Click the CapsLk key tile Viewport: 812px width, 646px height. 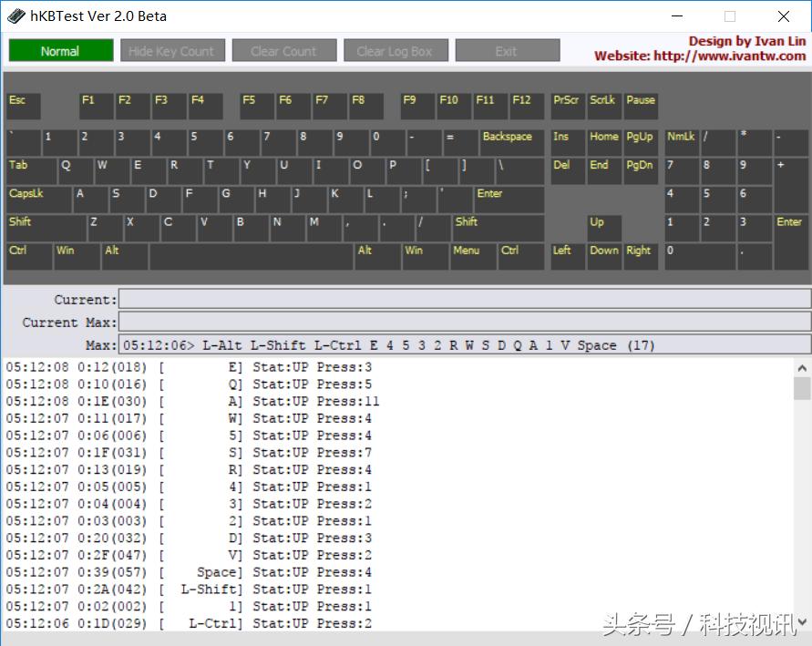pos(39,200)
